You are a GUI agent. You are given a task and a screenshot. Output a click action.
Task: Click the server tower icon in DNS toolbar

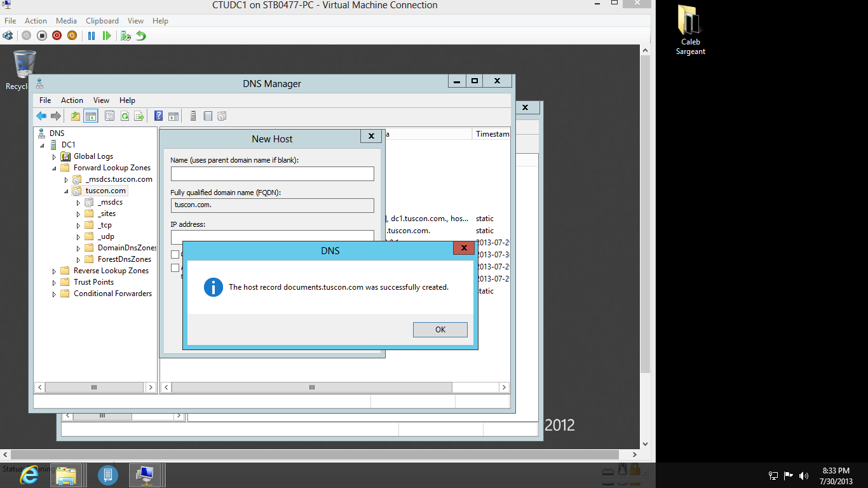pyautogui.click(x=193, y=116)
